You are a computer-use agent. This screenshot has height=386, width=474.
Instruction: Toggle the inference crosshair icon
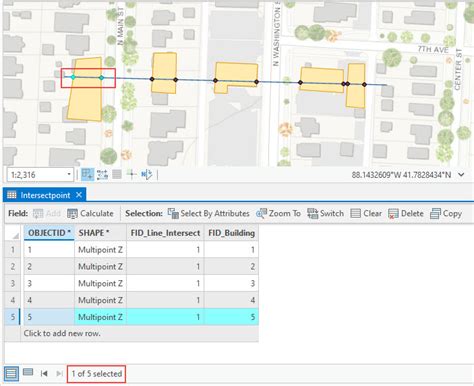pos(132,174)
